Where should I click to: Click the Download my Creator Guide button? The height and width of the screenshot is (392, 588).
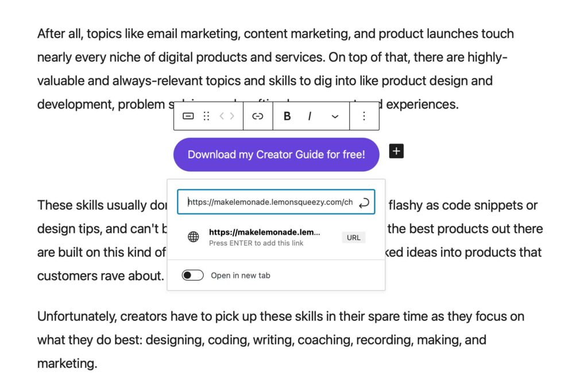coord(276,154)
